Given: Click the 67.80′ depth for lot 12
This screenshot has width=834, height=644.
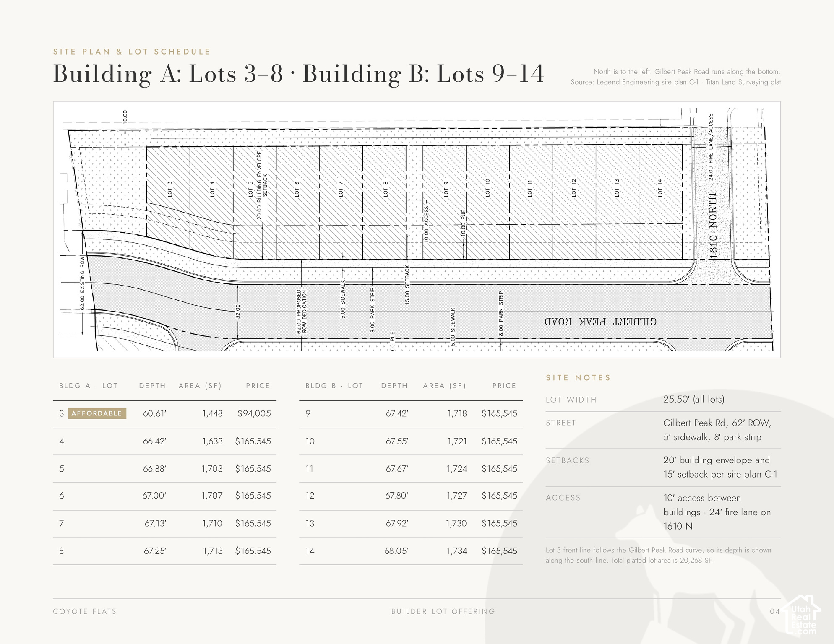Looking at the screenshot, I should 396,496.
